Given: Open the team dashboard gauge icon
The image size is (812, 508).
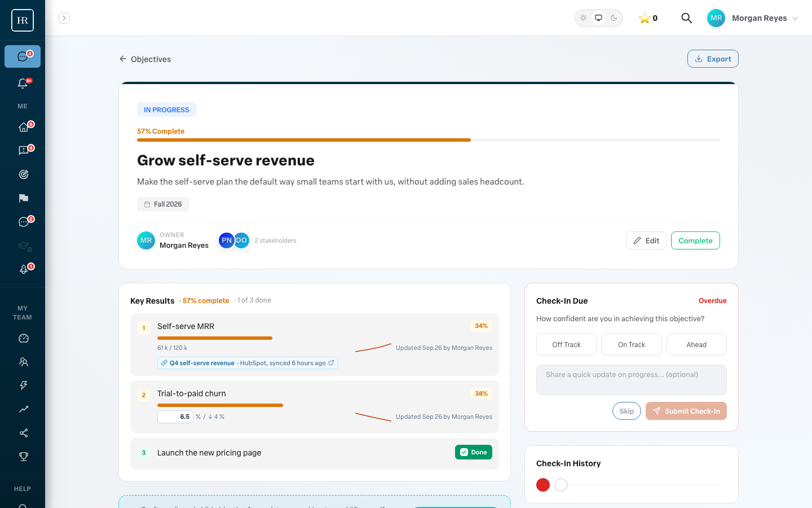Looking at the screenshot, I should (x=23, y=338).
